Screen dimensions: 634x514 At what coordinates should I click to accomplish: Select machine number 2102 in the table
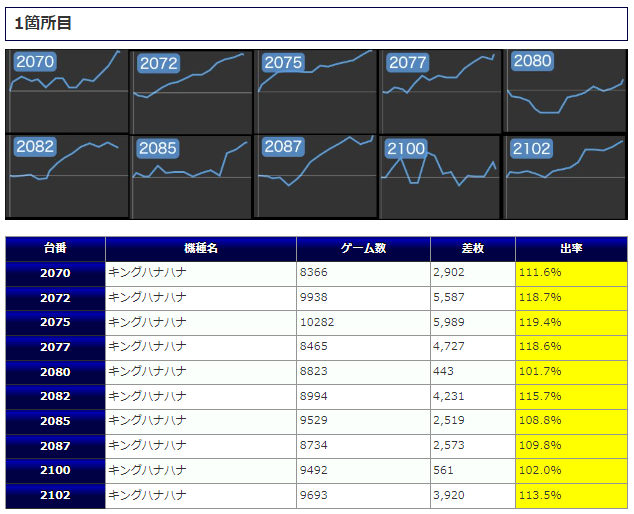point(56,495)
